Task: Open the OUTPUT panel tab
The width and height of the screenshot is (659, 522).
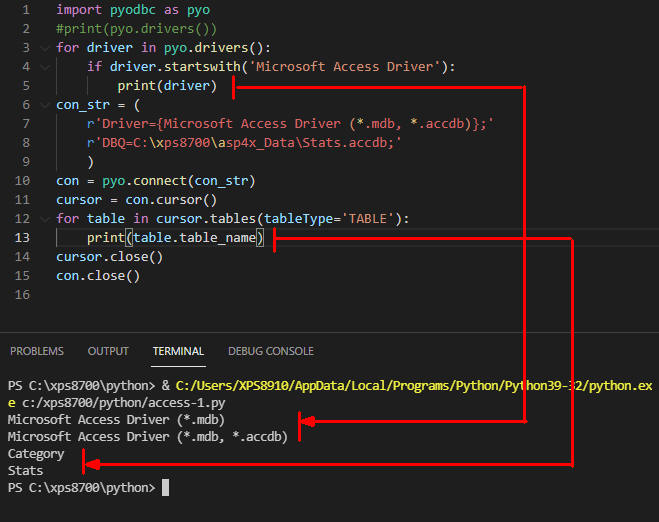Action: tap(108, 351)
